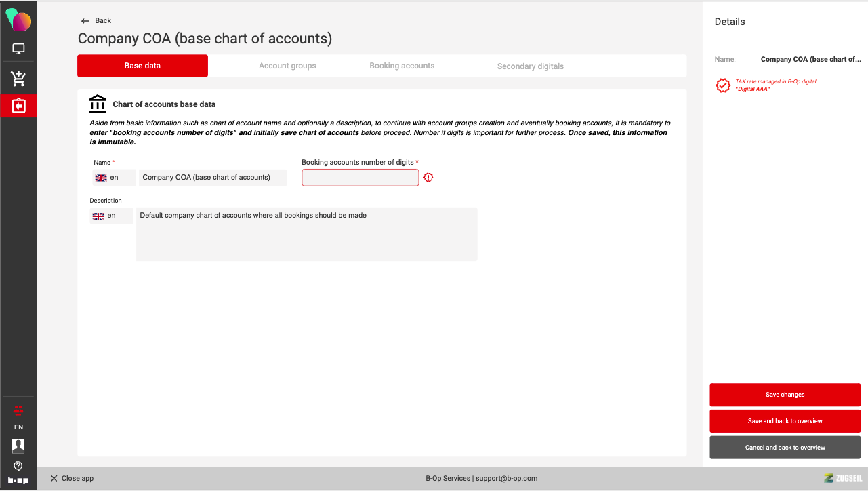
Task: Click the bank building icon in header
Action: point(98,104)
